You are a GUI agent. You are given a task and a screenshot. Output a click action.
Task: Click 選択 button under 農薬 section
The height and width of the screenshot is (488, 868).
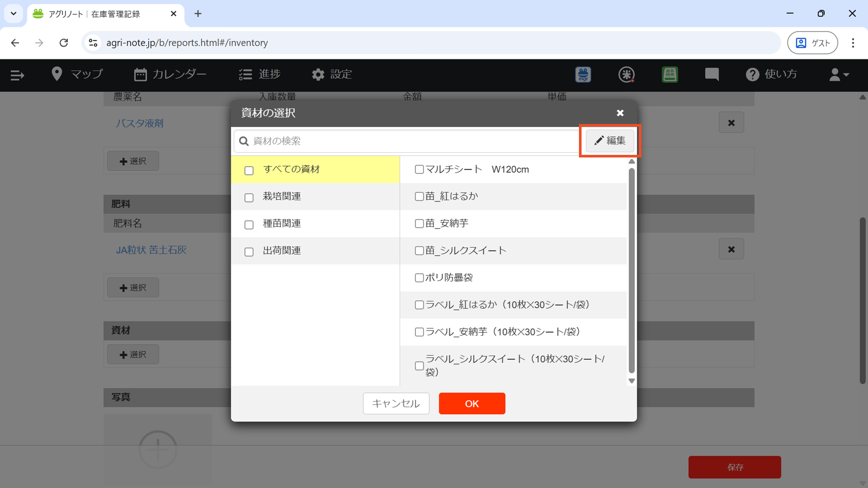133,161
